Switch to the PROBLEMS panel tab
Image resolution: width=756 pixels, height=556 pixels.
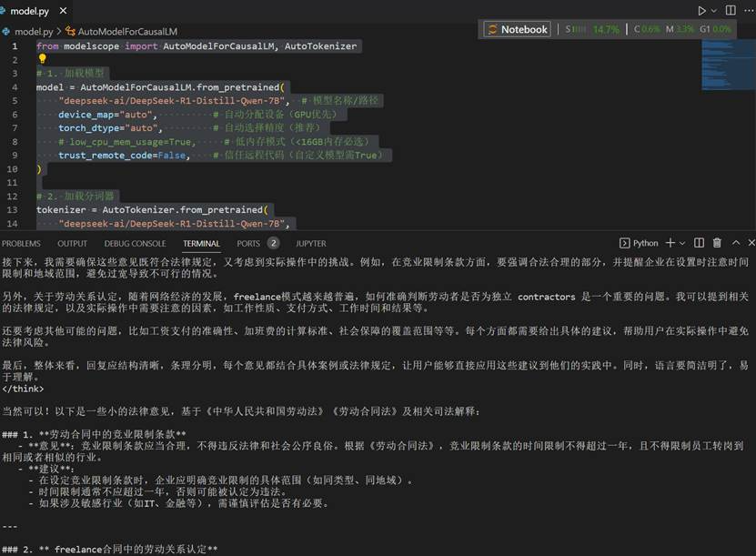(21, 244)
